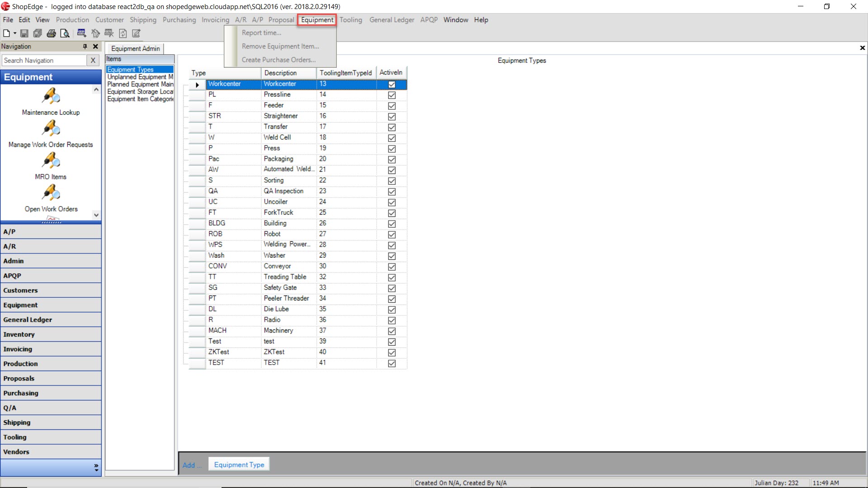
Task: Toggle ActiveIn checkbox for Robot row
Action: [x=392, y=234]
